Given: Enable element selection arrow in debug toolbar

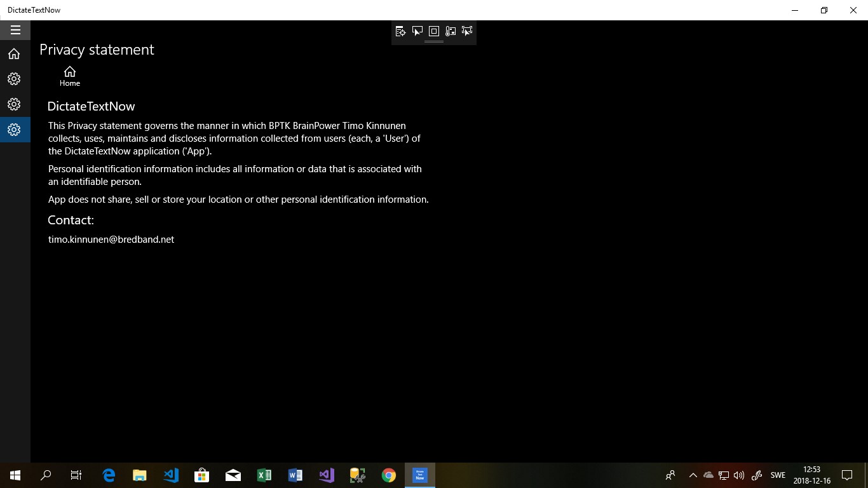Looking at the screenshot, I should (417, 31).
